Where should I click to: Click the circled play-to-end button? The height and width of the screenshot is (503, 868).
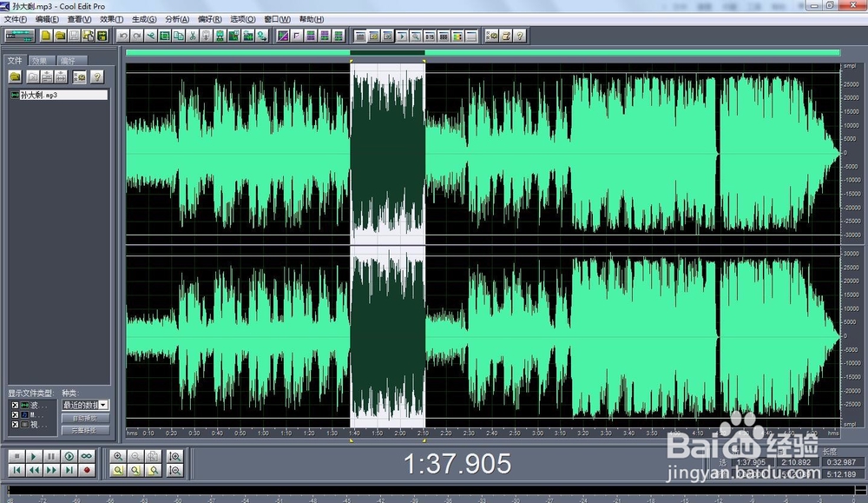pos(69,456)
